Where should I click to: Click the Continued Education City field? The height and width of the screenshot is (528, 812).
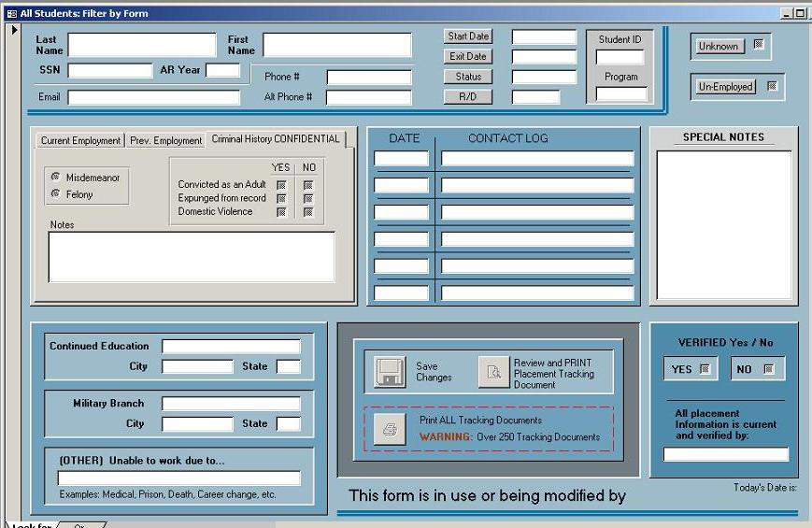click(x=197, y=367)
